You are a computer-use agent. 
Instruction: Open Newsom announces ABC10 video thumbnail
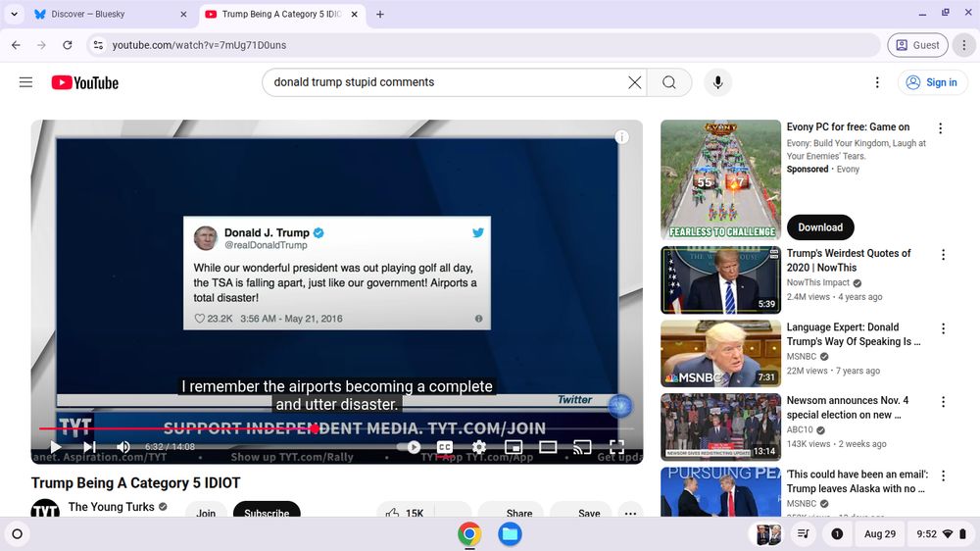click(720, 427)
